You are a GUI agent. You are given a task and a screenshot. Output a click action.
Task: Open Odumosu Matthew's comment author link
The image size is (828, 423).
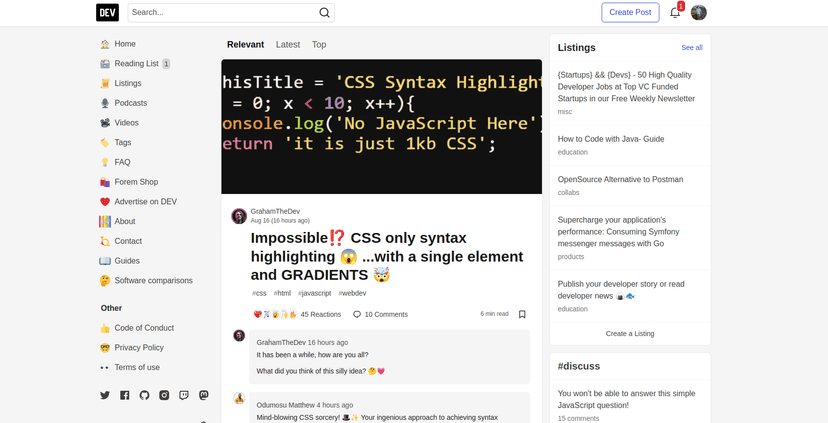[x=286, y=405]
